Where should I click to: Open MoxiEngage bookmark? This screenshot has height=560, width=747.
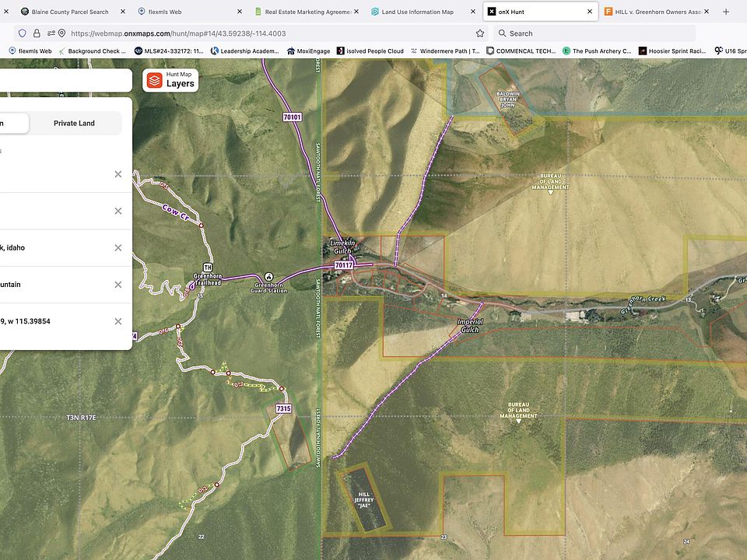pos(309,51)
